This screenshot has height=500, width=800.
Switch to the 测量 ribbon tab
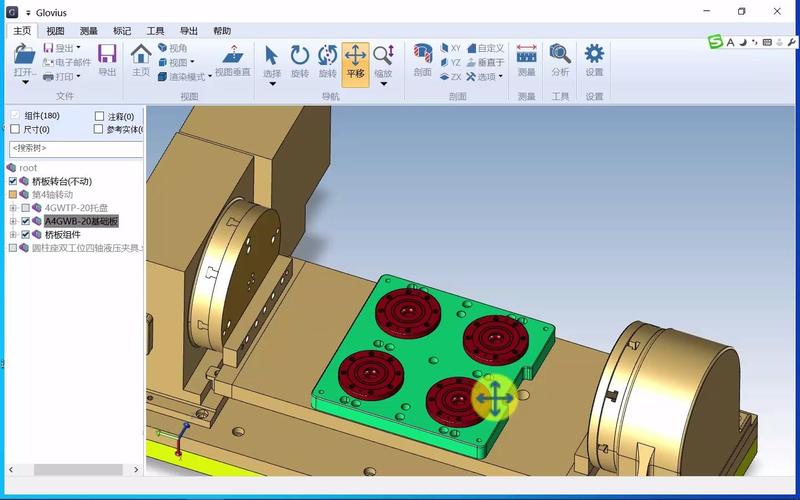[x=89, y=31]
